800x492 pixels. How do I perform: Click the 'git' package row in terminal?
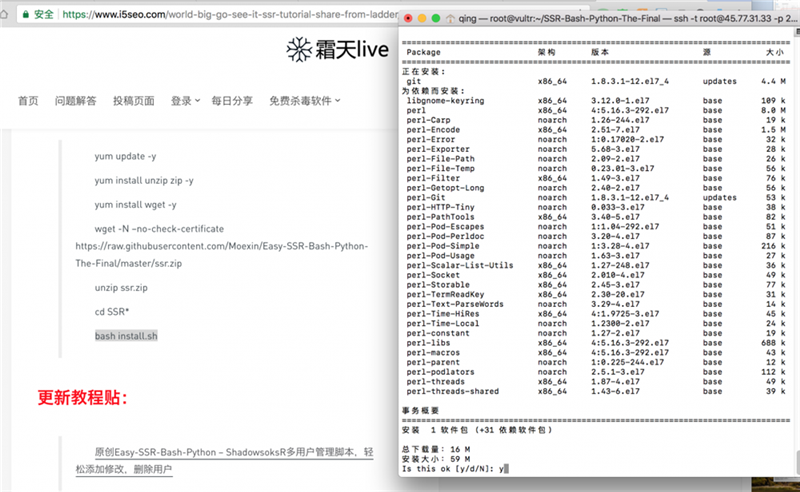[x=596, y=81]
